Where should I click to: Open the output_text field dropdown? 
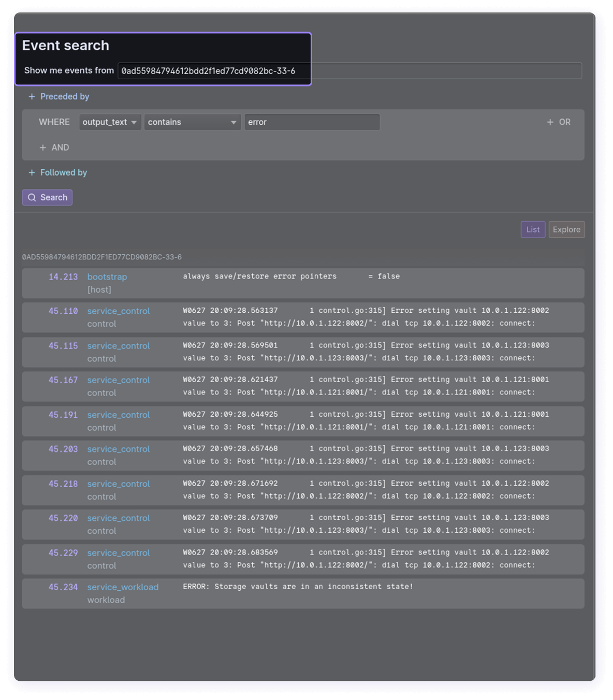pos(110,122)
